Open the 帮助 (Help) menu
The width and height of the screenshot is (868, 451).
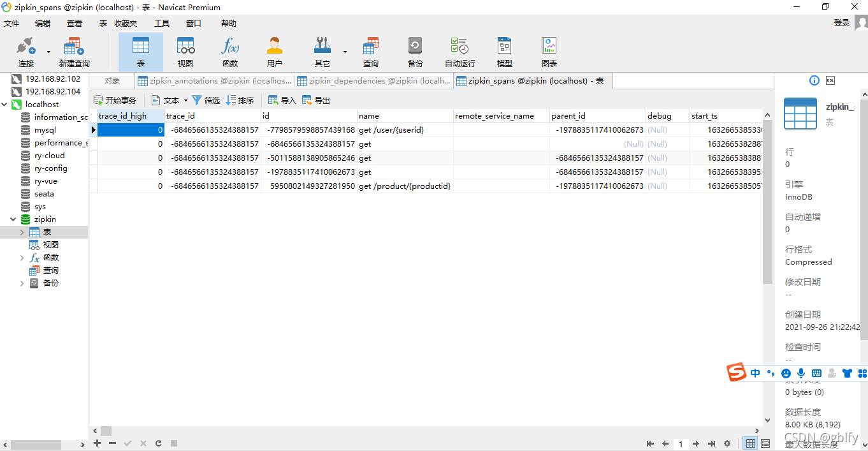pyautogui.click(x=229, y=24)
